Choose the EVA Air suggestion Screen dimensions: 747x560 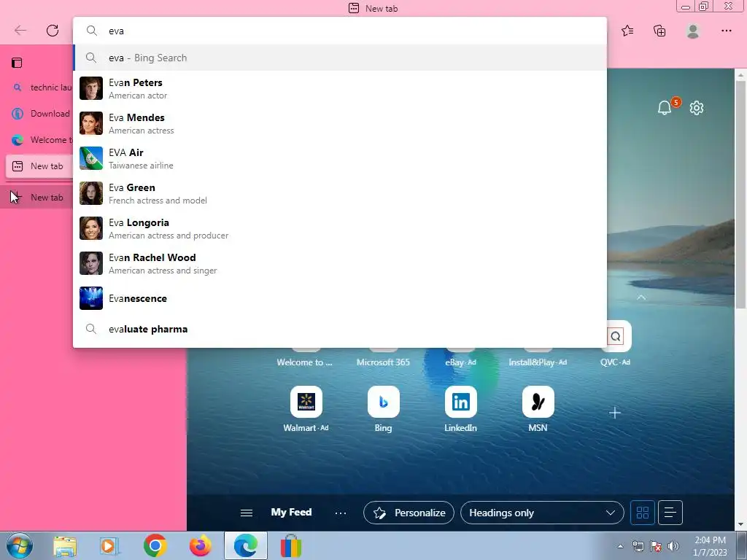[340, 158]
